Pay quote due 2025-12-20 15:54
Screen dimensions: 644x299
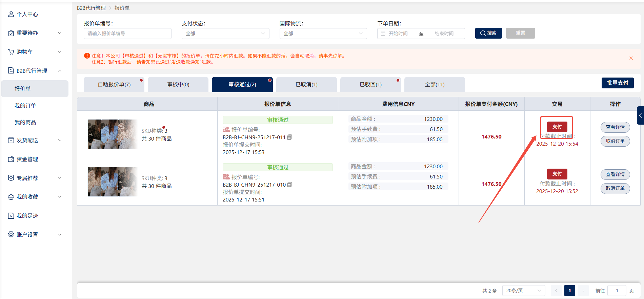tap(557, 127)
